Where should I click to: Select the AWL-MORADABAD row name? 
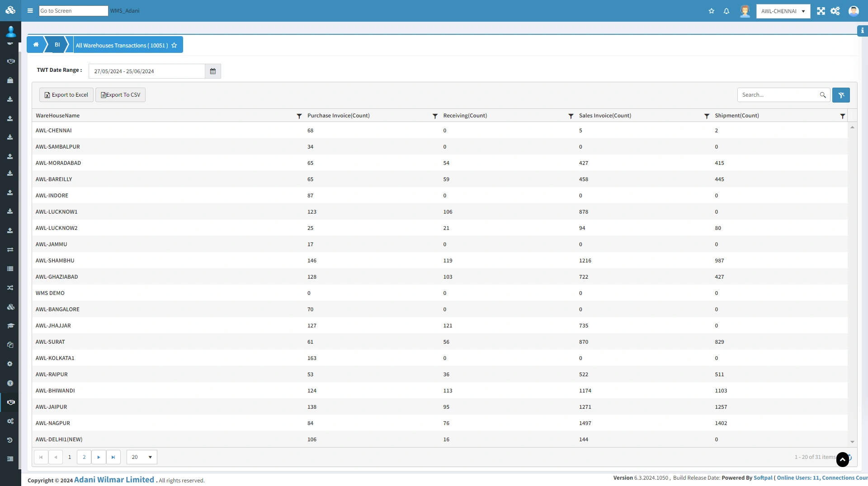click(58, 163)
